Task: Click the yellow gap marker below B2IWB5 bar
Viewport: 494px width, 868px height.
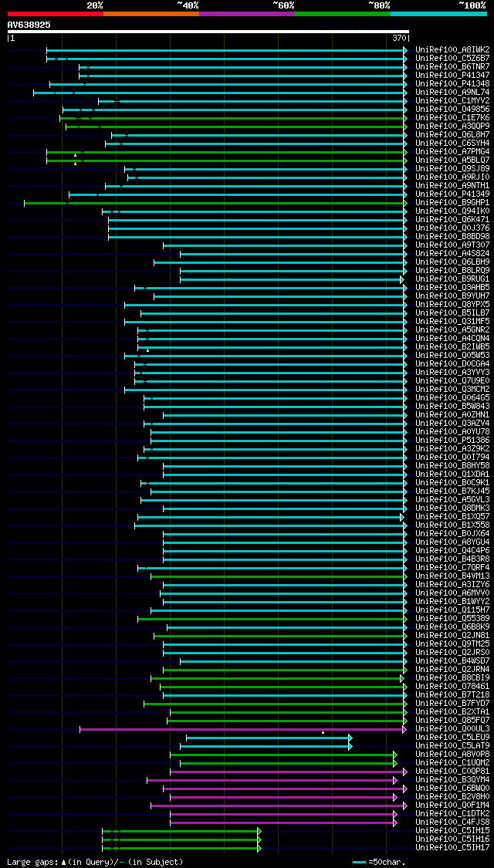Action: [148, 350]
